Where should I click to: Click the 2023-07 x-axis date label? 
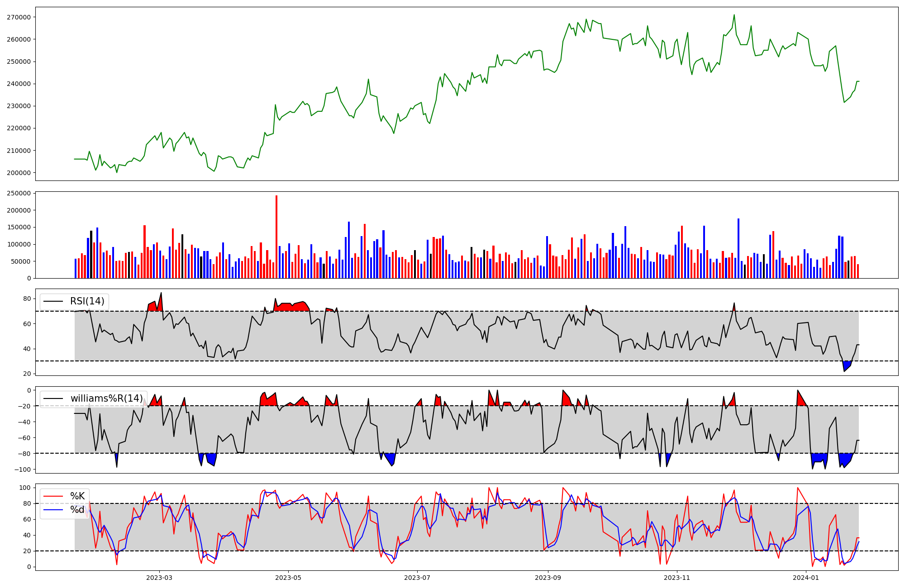coord(417,578)
